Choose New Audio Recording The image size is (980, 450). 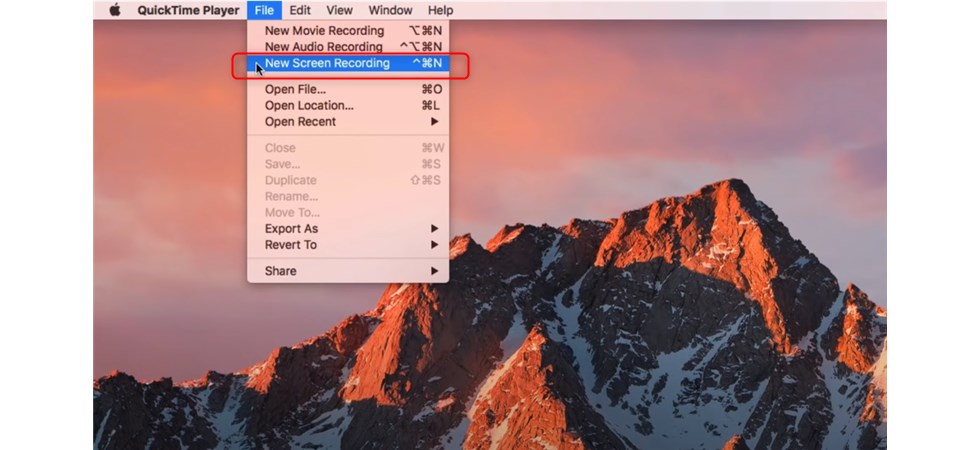[348, 47]
